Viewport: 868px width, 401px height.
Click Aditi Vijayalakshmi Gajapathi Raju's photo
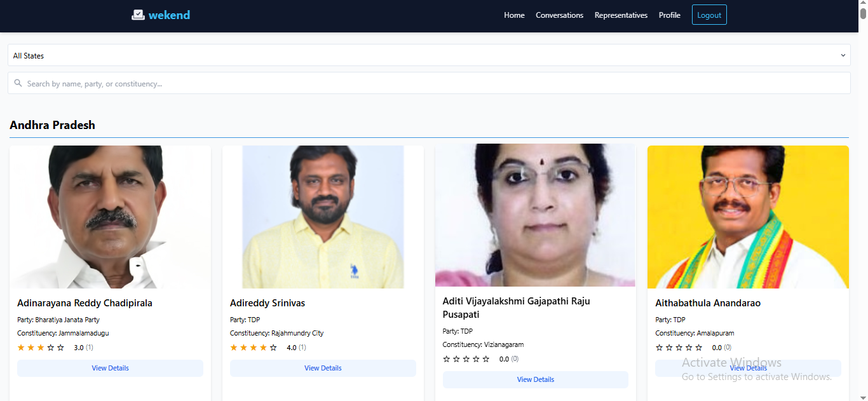[535, 216]
